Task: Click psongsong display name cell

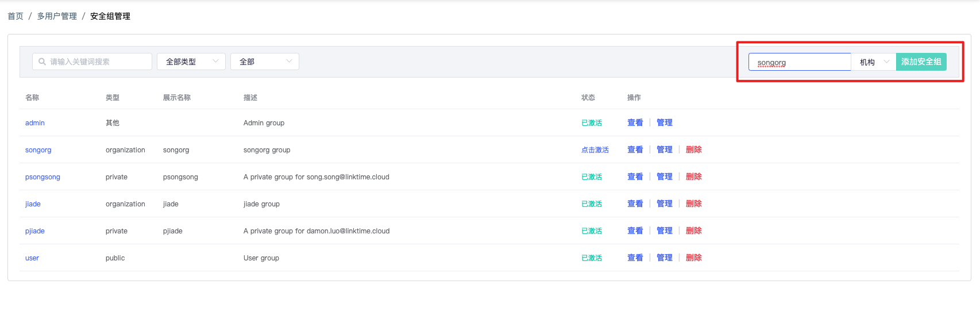Action: (x=180, y=177)
